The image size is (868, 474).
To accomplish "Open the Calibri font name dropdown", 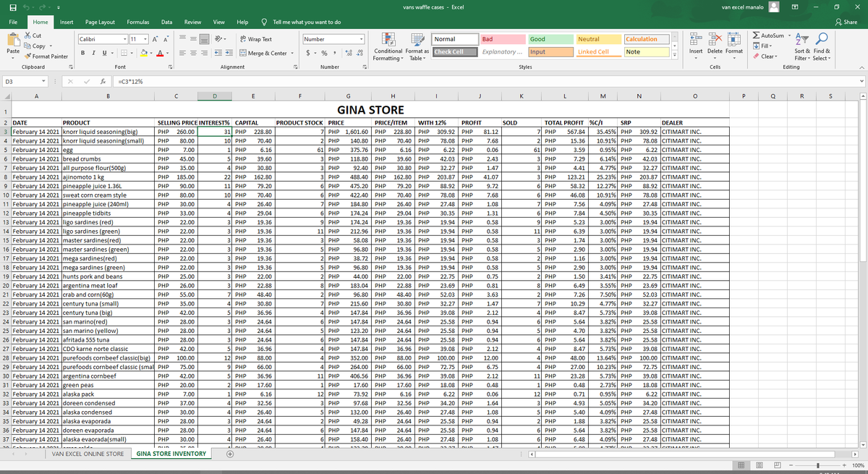I will pos(123,39).
